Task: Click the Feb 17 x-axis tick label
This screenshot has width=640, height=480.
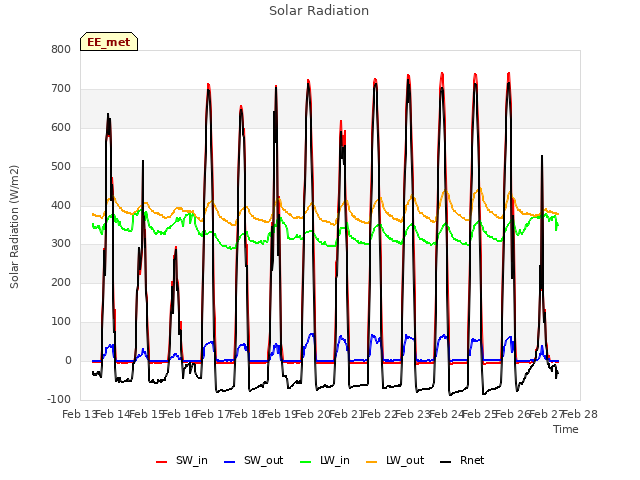Action: [213, 415]
